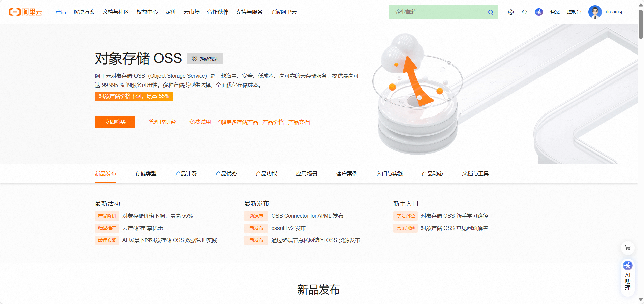644x304 pixels.
Task: Click the 管理控制台 button
Action: (162, 122)
